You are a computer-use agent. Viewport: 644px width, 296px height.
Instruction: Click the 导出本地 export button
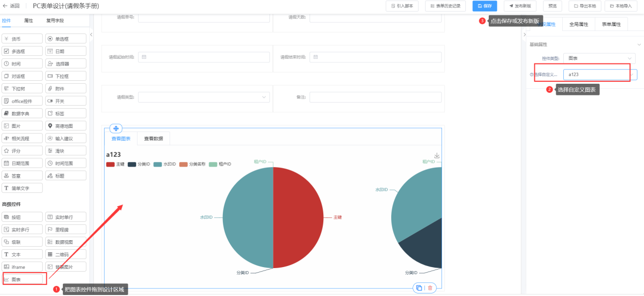[x=585, y=6]
